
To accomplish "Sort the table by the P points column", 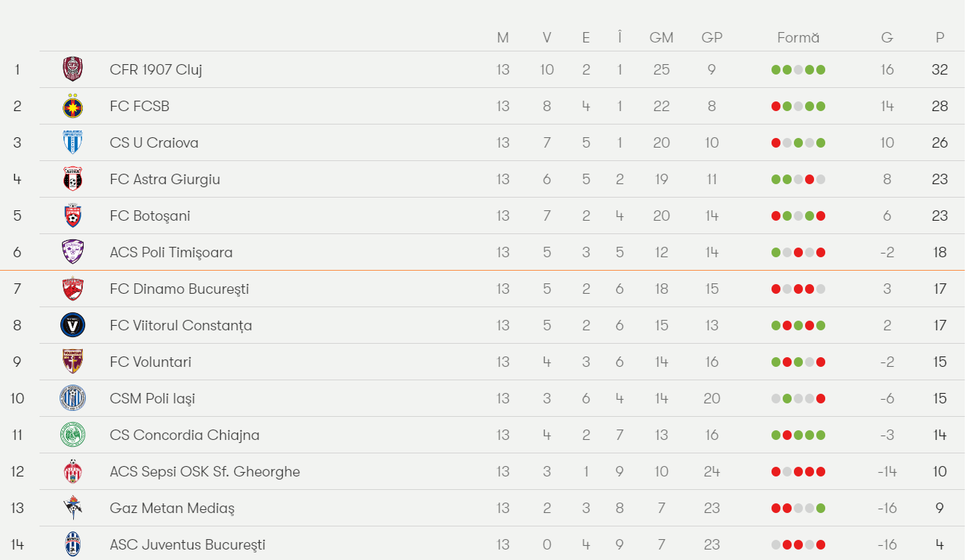I will [x=939, y=37].
